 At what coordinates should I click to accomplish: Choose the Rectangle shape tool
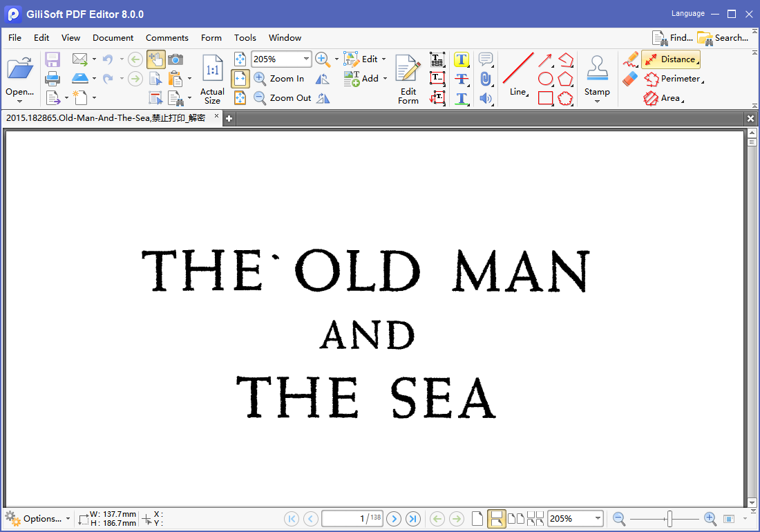[x=546, y=98]
